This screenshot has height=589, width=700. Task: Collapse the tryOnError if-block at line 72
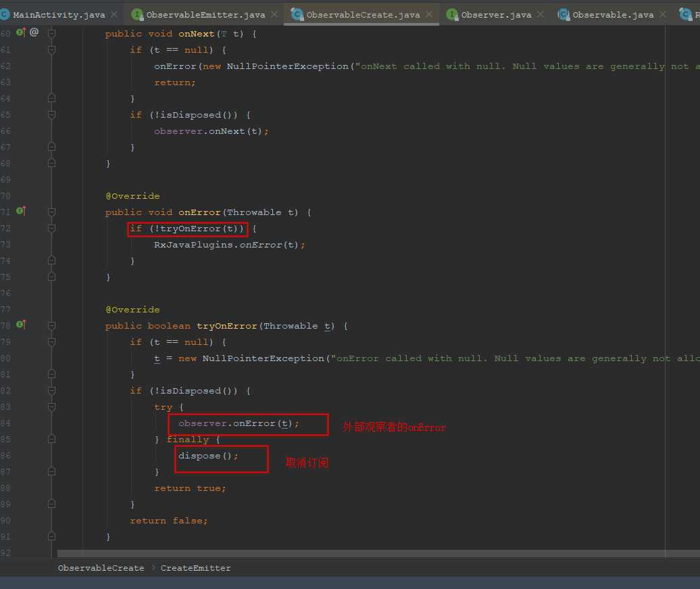(52, 229)
